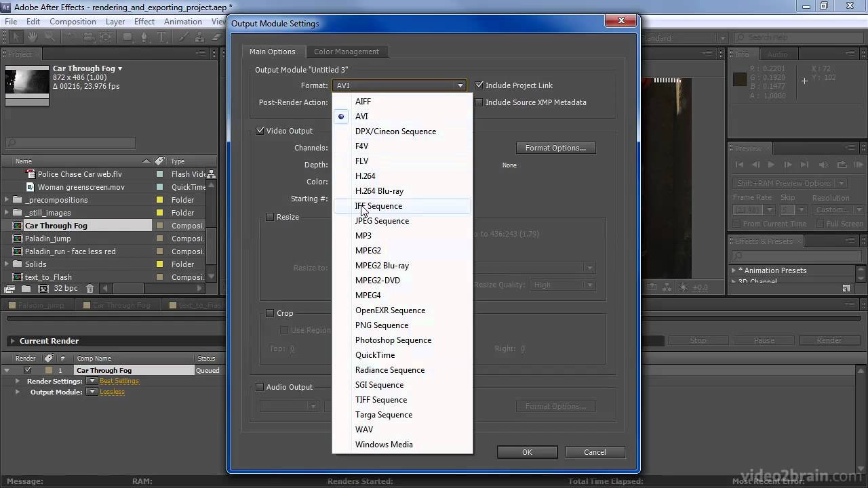Image resolution: width=868 pixels, height=488 pixels.
Task: Click the Police Chase Car web.flv file icon
Action: pyautogui.click(x=30, y=174)
